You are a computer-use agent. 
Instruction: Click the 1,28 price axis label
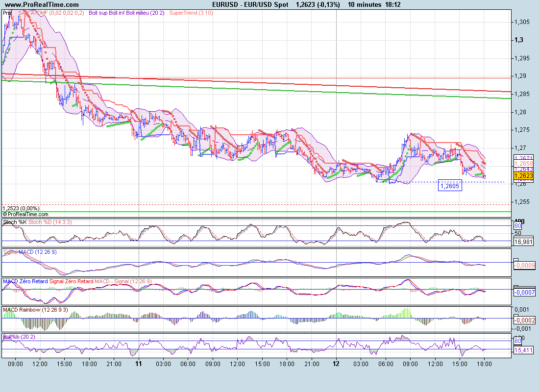pyautogui.click(x=520, y=112)
